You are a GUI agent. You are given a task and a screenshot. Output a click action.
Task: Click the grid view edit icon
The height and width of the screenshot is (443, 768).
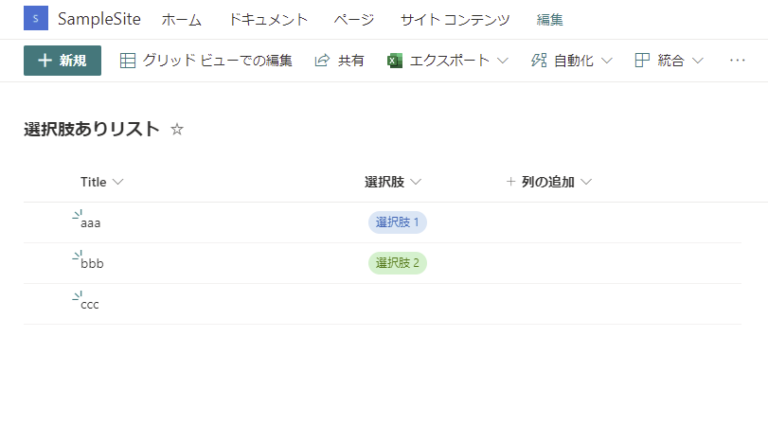coord(128,61)
